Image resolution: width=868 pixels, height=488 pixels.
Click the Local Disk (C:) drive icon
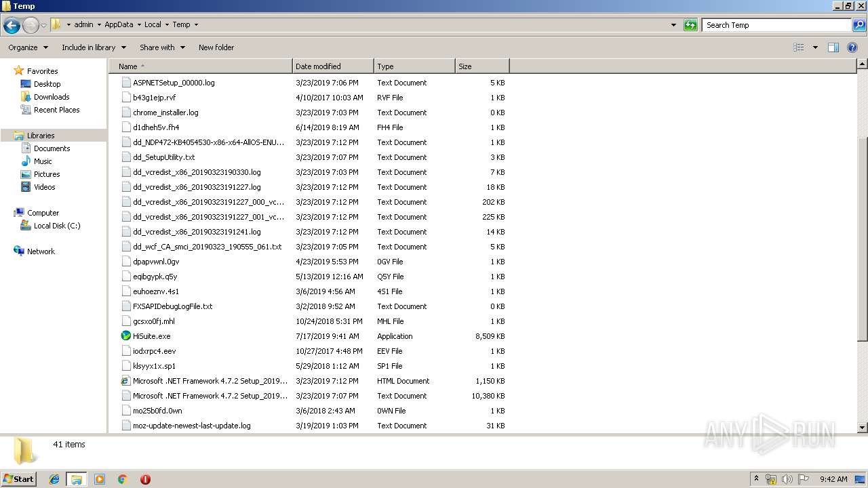(x=26, y=226)
